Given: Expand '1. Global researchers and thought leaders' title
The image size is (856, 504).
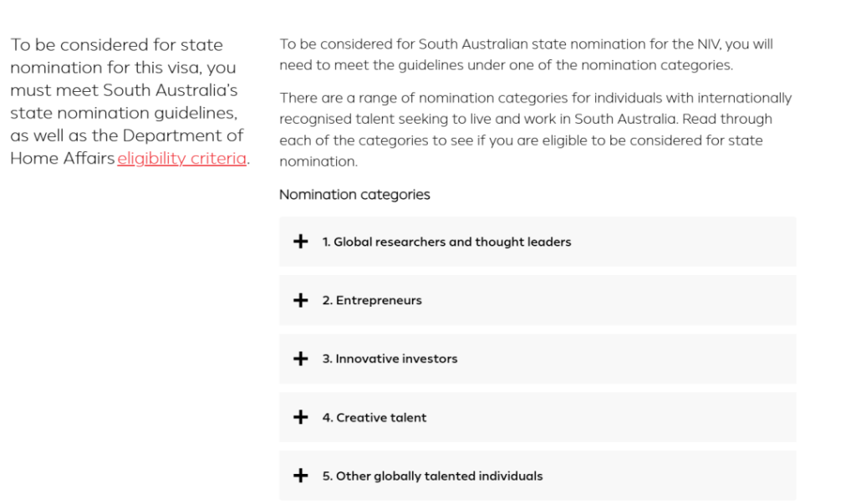Looking at the screenshot, I should point(446,242).
